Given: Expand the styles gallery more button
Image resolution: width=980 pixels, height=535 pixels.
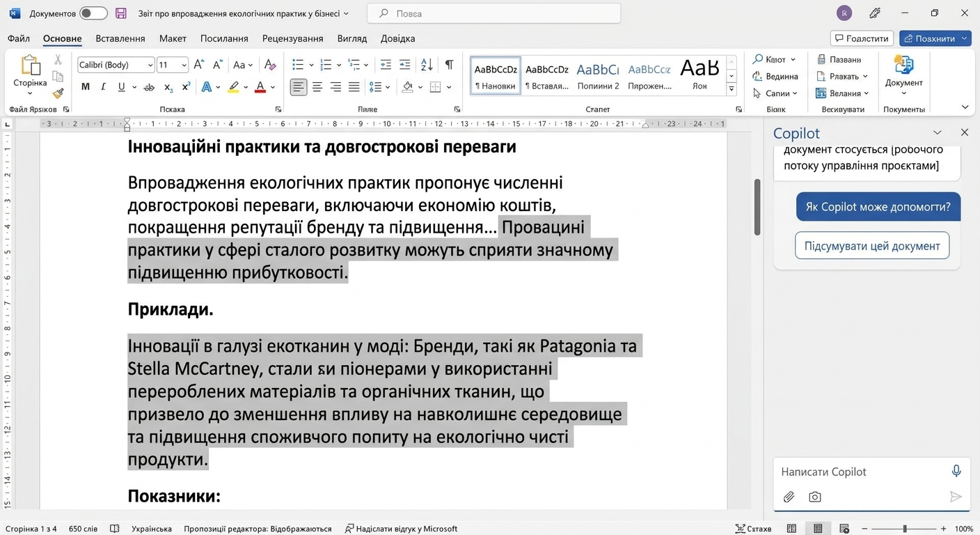Looking at the screenshot, I should [732, 89].
